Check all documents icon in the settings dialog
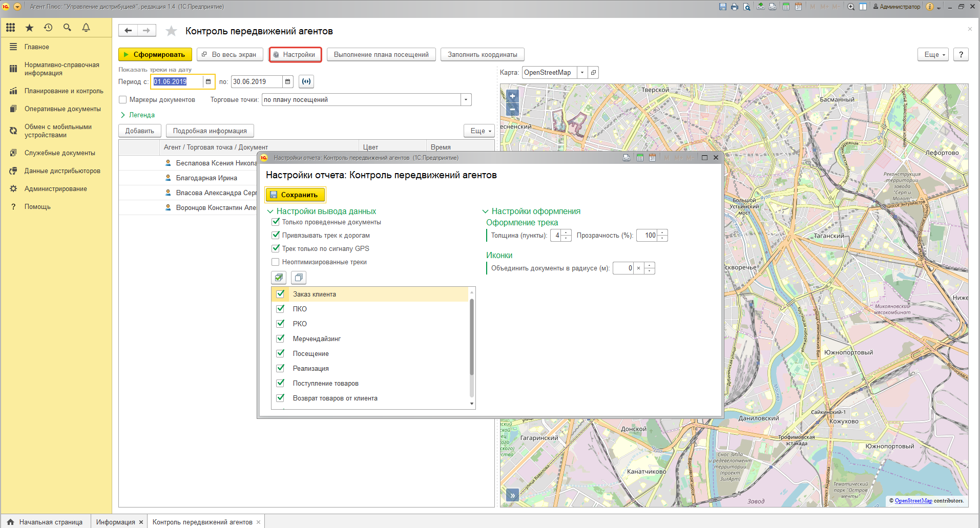 coord(279,278)
